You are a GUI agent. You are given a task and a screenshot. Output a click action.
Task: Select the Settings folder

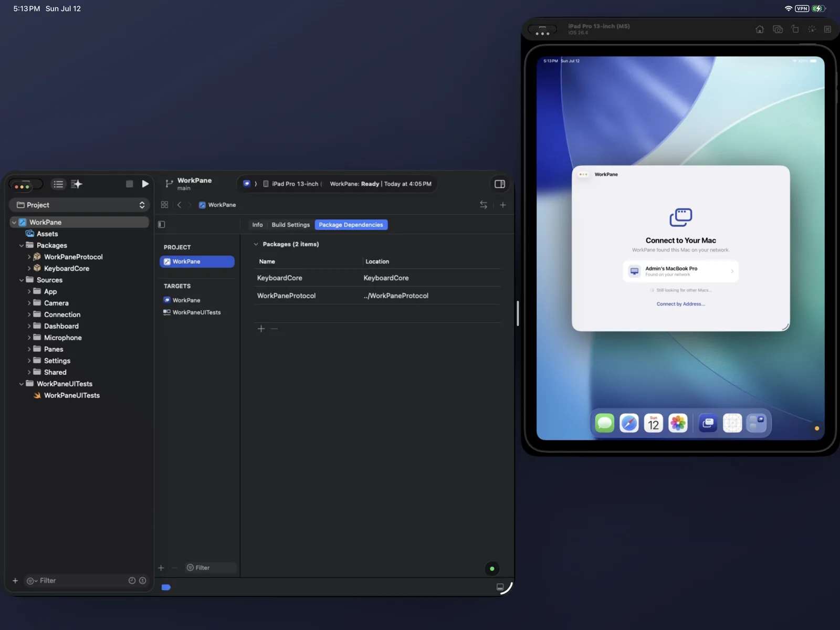(x=57, y=361)
